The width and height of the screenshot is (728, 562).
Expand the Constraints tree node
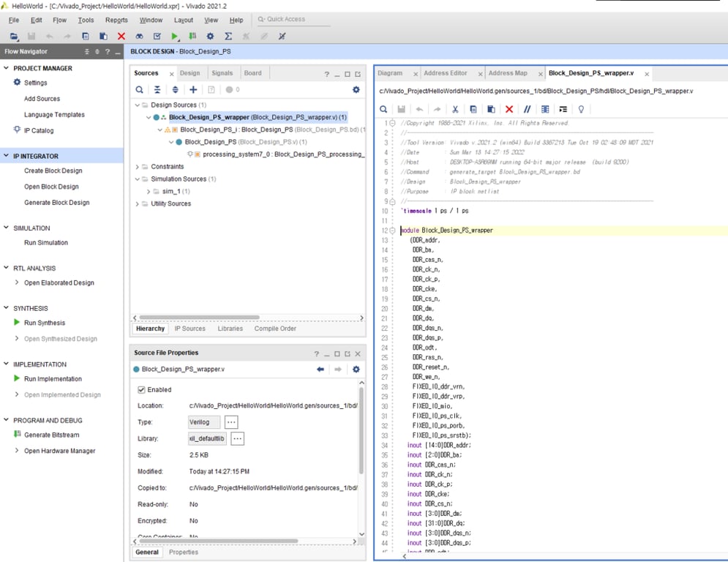[x=138, y=167]
